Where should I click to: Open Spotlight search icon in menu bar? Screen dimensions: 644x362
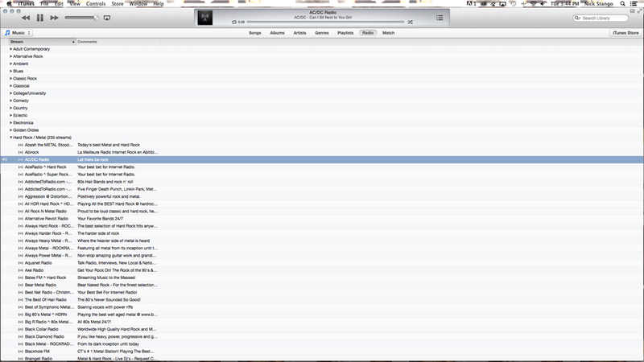(622, 4)
